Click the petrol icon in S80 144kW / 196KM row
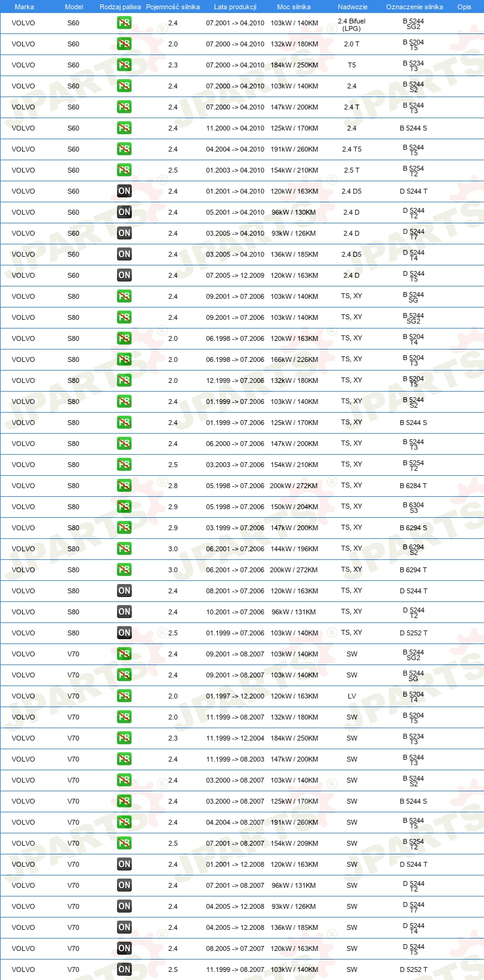Image resolution: width=484 pixels, height=980 pixels. click(124, 549)
